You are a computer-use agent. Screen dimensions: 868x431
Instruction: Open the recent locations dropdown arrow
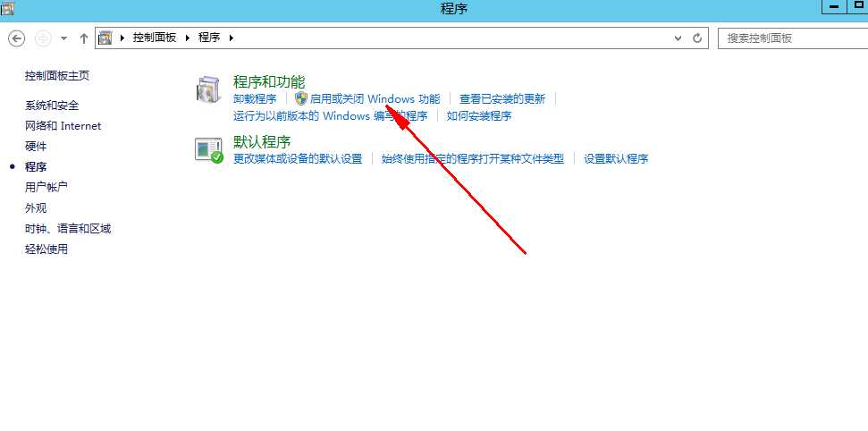click(63, 38)
